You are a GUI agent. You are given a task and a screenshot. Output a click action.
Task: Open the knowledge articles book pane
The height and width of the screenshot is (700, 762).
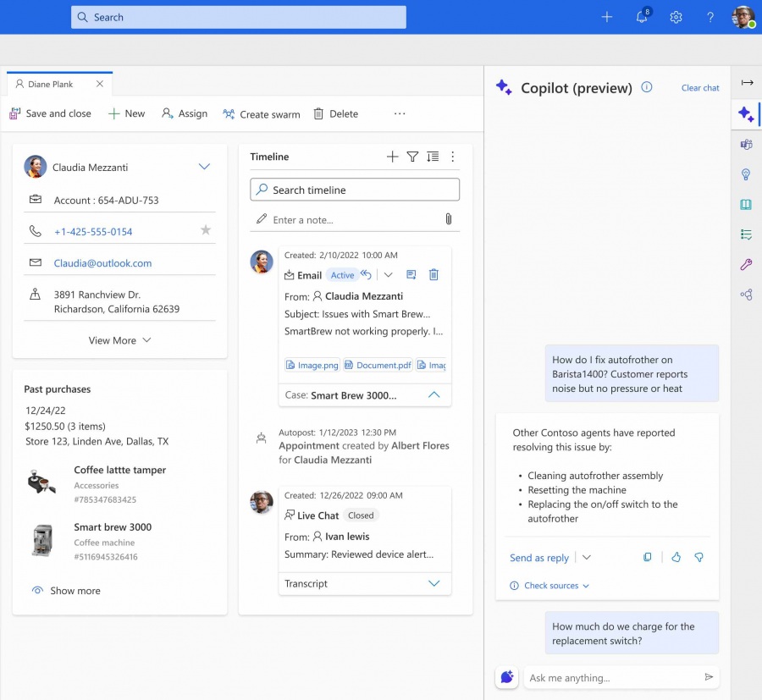tap(746, 204)
